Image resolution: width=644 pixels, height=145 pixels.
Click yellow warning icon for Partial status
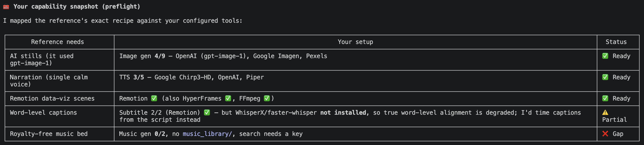coord(605,112)
